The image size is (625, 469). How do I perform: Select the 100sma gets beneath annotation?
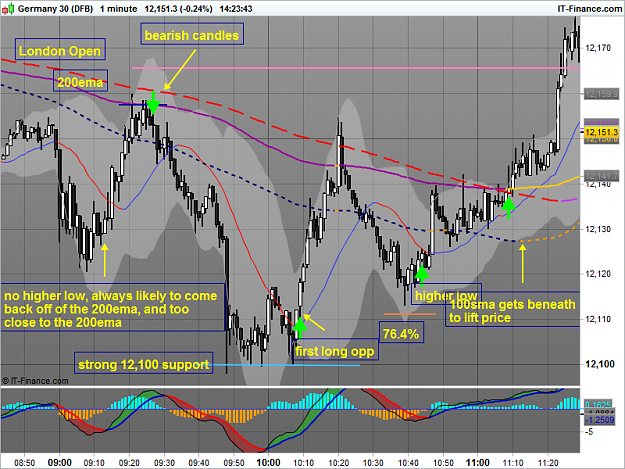coord(512,310)
